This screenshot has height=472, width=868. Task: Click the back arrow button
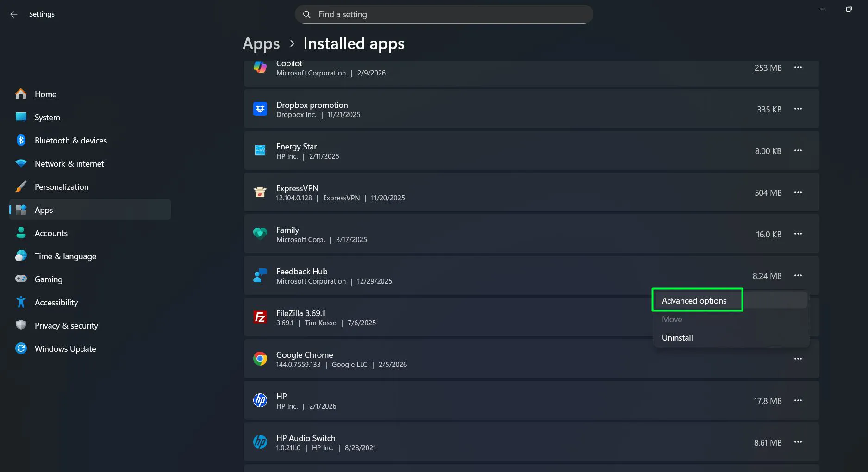(13, 14)
